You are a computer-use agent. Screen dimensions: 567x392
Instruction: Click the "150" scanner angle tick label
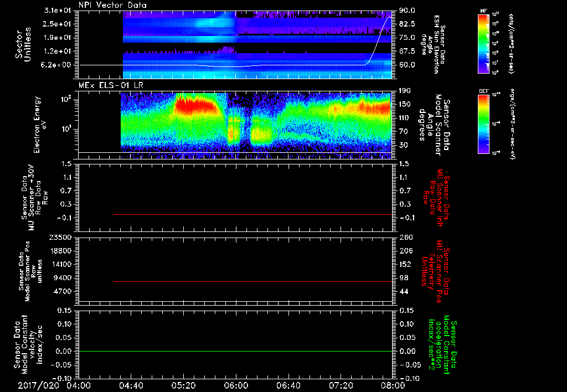(405, 104)
